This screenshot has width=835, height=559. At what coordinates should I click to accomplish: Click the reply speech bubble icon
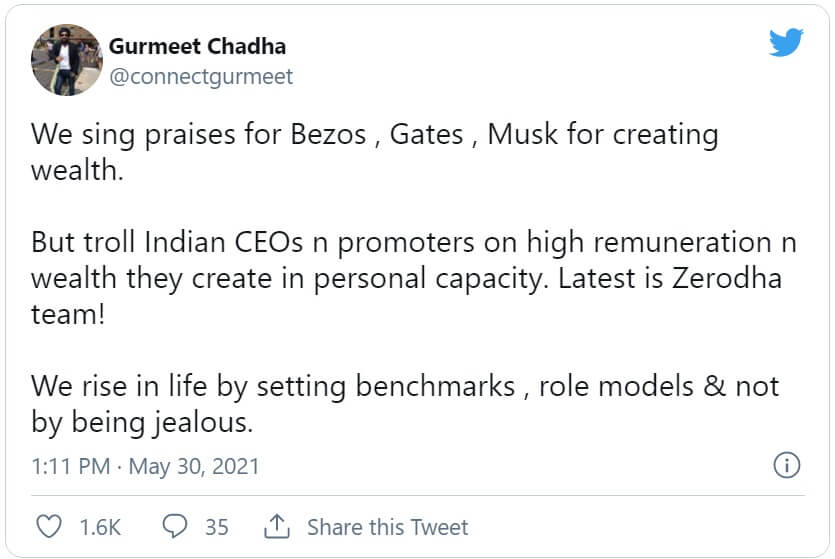tap(175, 526)
